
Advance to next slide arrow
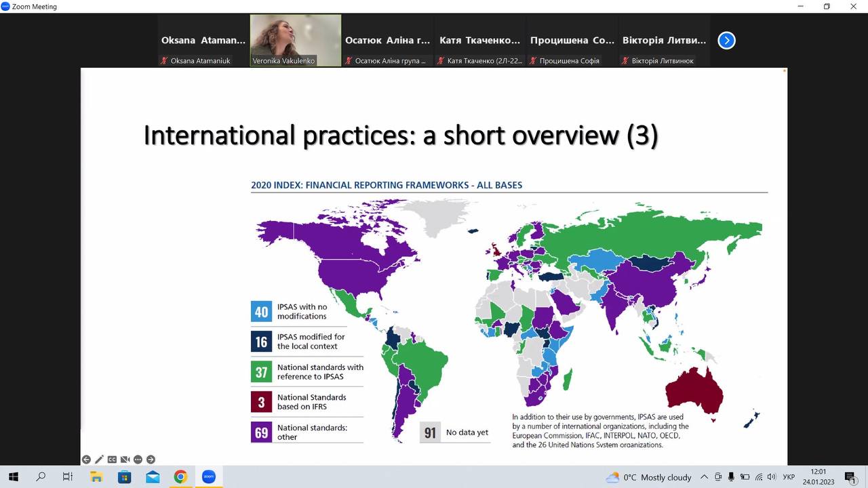[151, 460]
